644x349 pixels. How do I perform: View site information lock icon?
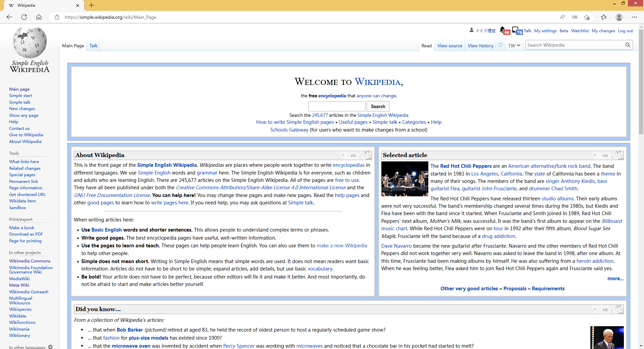57,17
